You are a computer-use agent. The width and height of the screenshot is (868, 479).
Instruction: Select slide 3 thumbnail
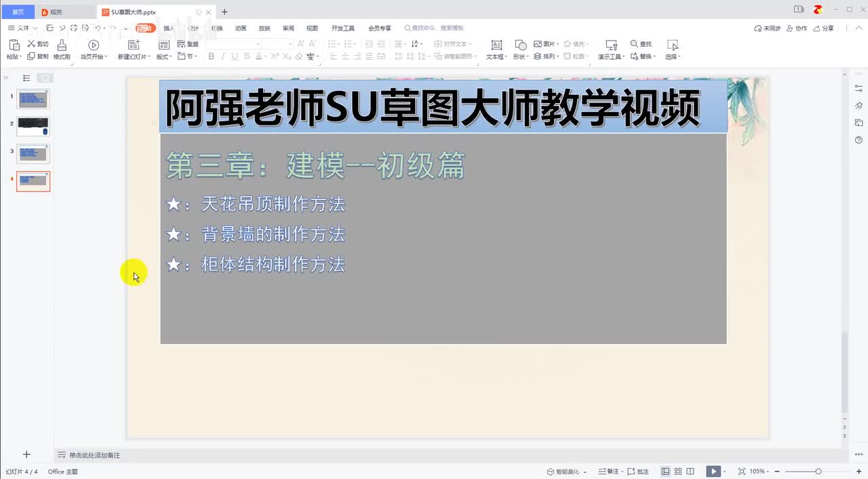point(33,153)
